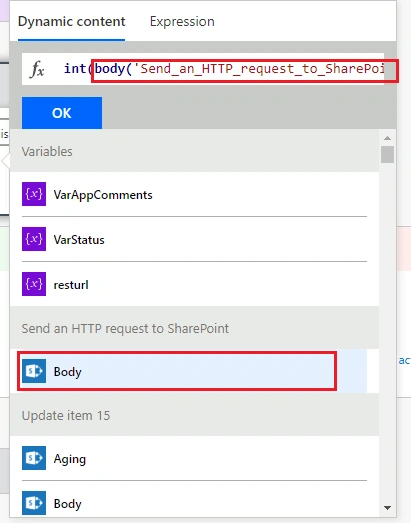Click the VarAppComments variable icon
This screenshot has width=411, height=523.
34,194
